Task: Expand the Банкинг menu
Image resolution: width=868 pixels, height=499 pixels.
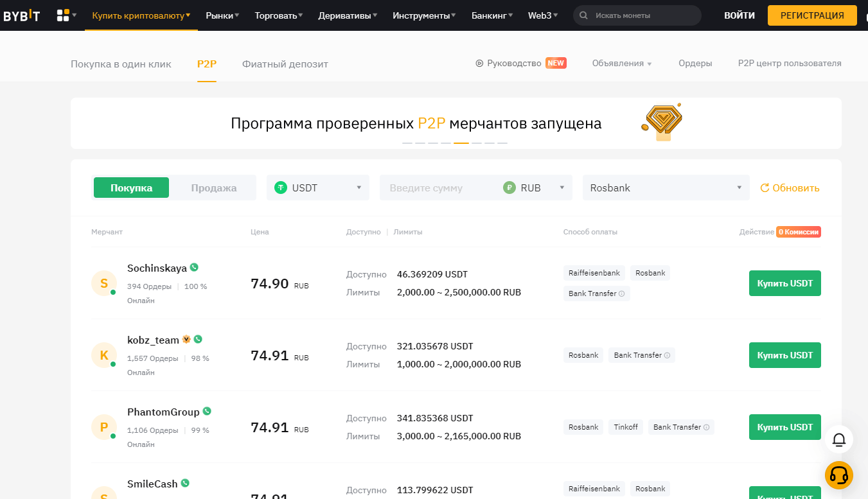Action: point(493,15)
